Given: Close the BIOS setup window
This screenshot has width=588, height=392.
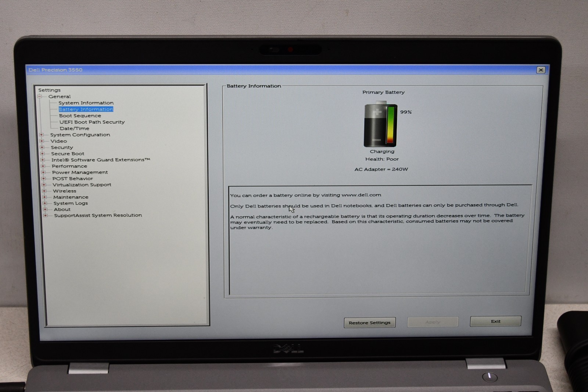Looking at the screenshot, I should (541, 70).
